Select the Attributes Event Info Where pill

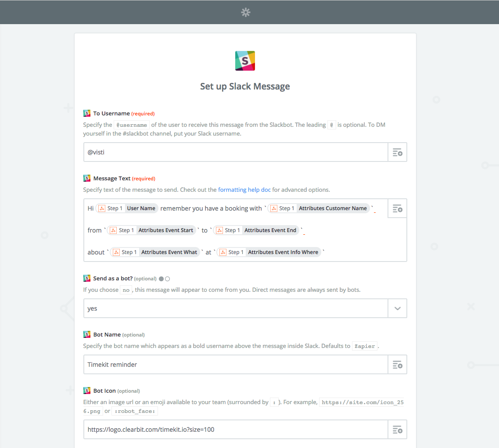pyautogui.click(x=269, y=252)
